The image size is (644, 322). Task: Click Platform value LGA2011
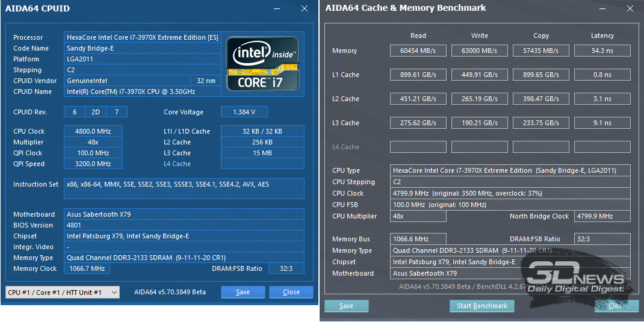(143, 59)
